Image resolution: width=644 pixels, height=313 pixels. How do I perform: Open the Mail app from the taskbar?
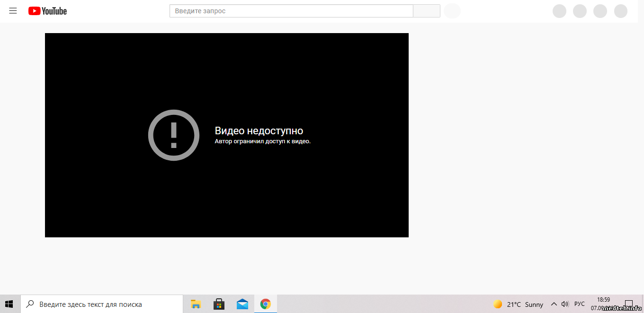tap(242, 304)
